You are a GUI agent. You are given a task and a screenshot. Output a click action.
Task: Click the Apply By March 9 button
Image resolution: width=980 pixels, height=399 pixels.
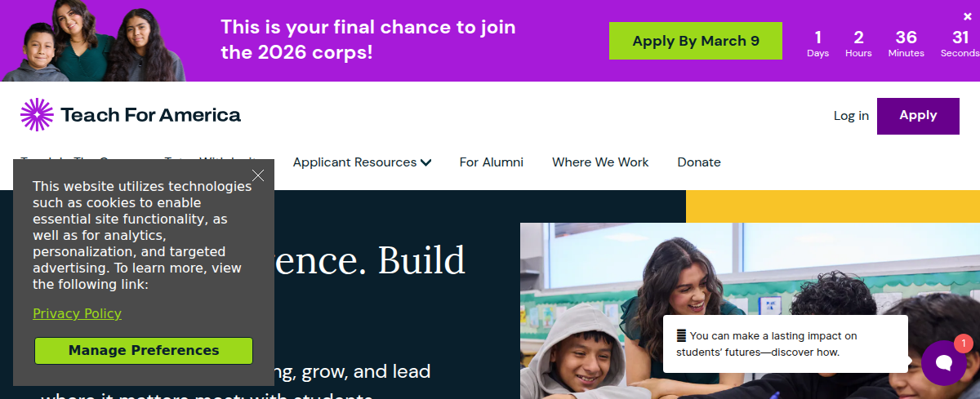695,41
